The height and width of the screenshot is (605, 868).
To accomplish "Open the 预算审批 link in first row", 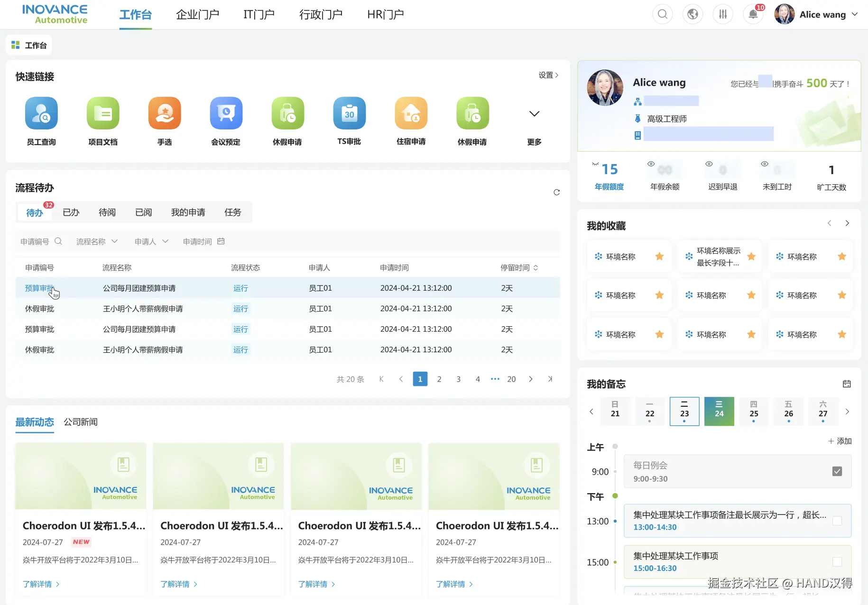I will pos(39,288).
